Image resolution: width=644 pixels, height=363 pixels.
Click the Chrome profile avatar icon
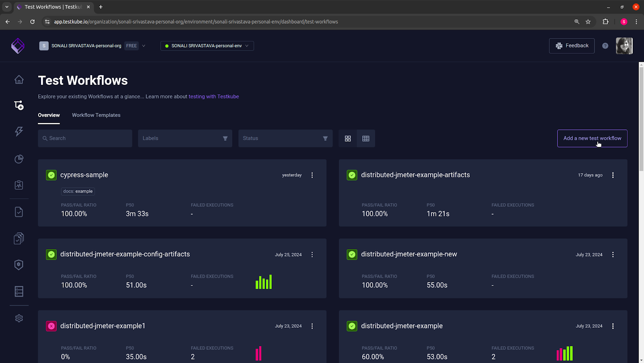624,22
